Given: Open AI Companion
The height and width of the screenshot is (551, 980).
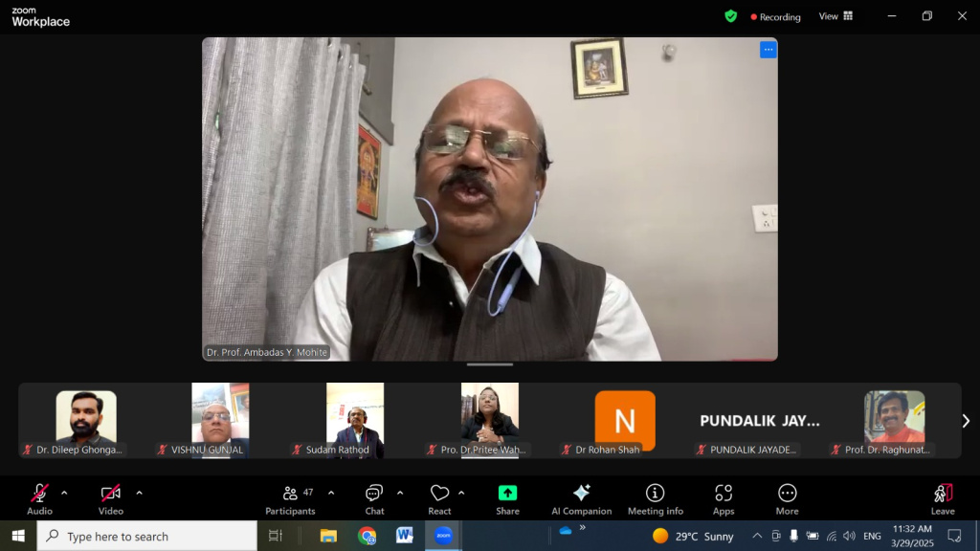Looking at the screenshot, I should [581, 498].
